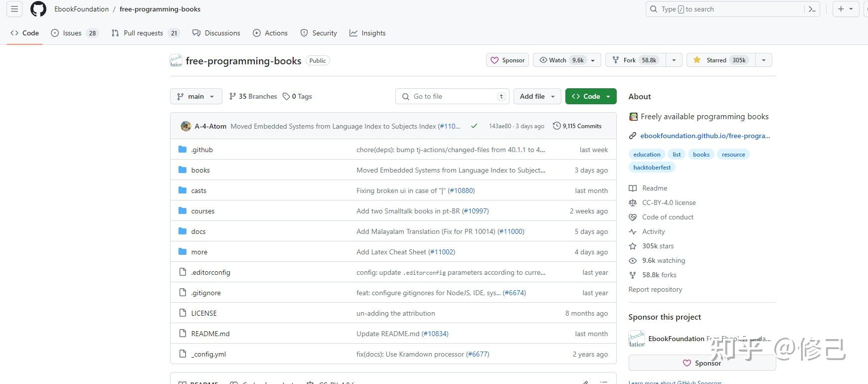
Task: Open the books folder
Action: (x=200, y=170)
